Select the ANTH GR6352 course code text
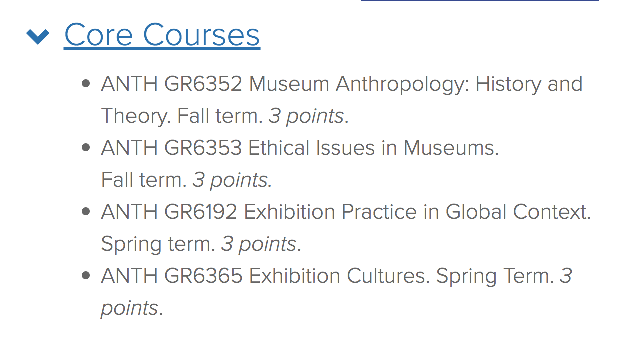The height and width of the screenshot is (350, 644). pyautogui.click(x=172, y=84)
